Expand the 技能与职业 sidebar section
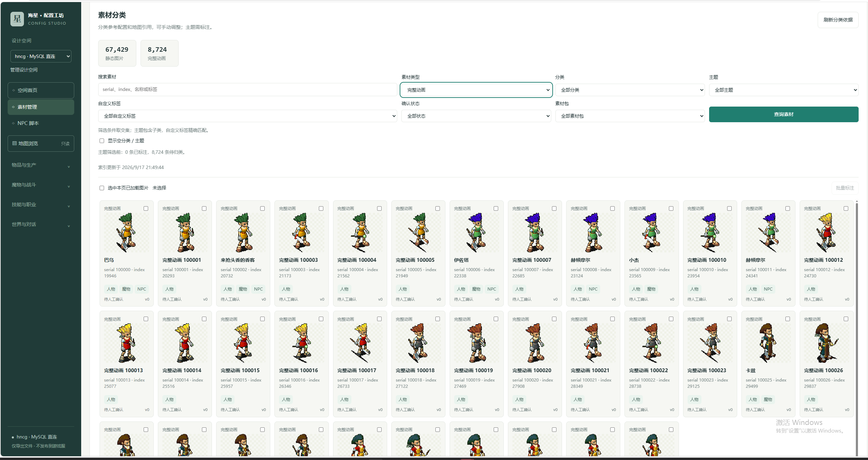 click(41, 205)
